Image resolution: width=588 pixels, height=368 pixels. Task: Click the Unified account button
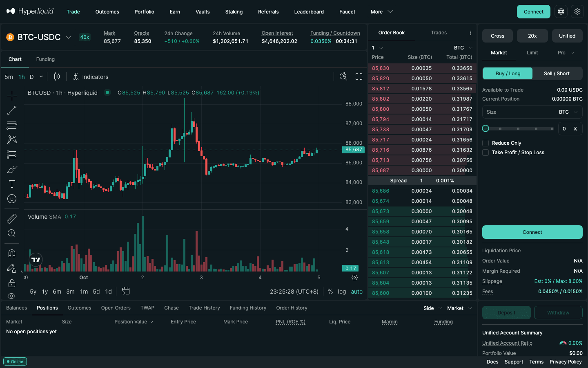(567, 36)
